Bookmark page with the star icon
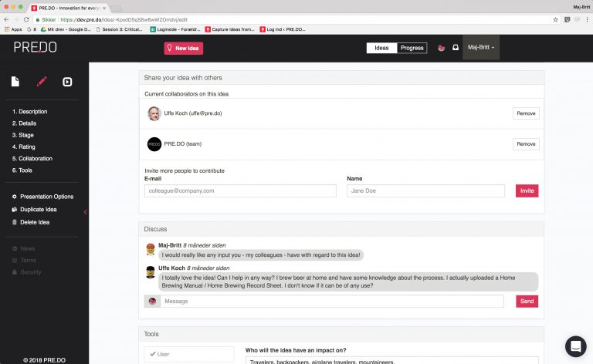 [555, 19]
